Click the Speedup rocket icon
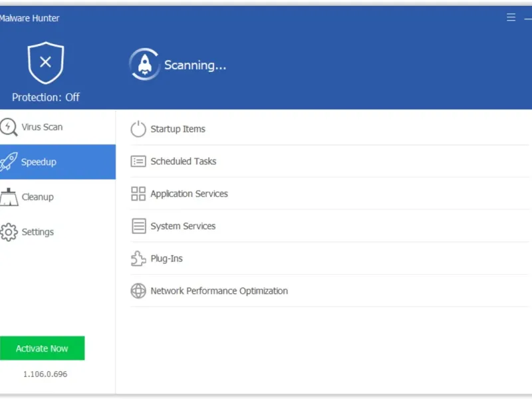This screenshot has width=532, height=399. click(9, 162)
